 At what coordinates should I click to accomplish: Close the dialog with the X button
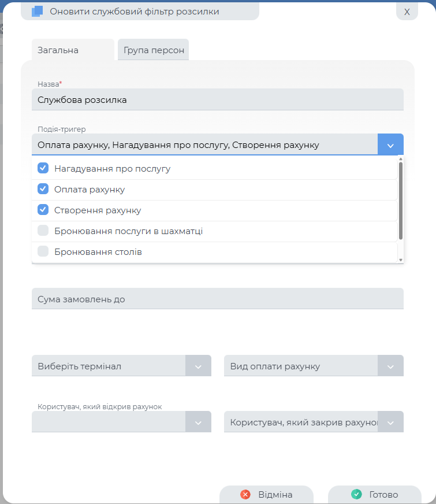407,12
